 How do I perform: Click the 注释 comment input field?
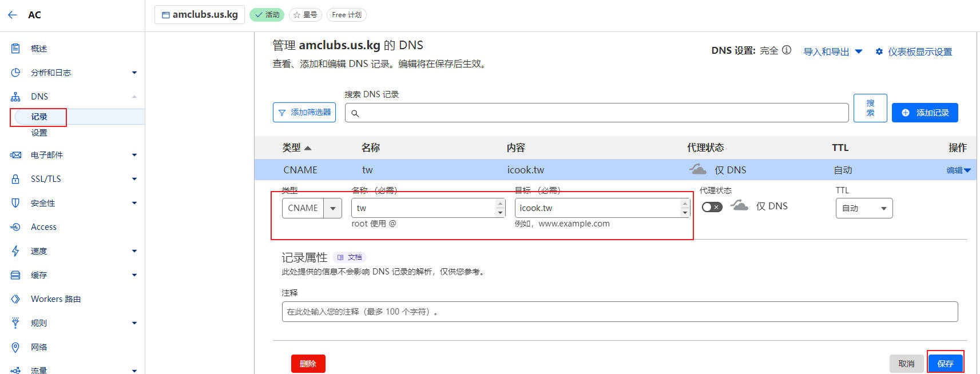[x=619, y=312]
